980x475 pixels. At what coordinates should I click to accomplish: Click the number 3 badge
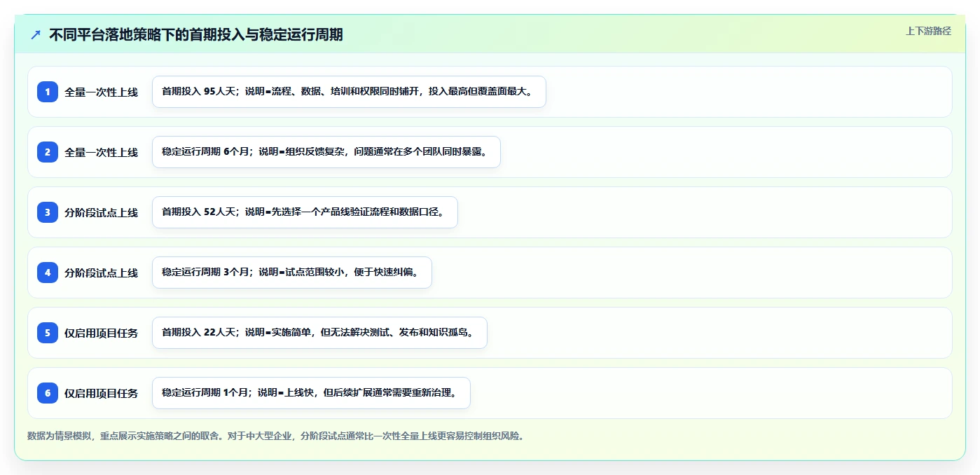pos(48,212)
